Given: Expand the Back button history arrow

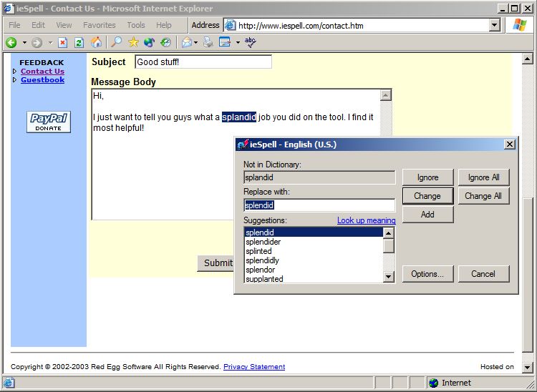Looking at the screenshot, I should tap(24, 43).
